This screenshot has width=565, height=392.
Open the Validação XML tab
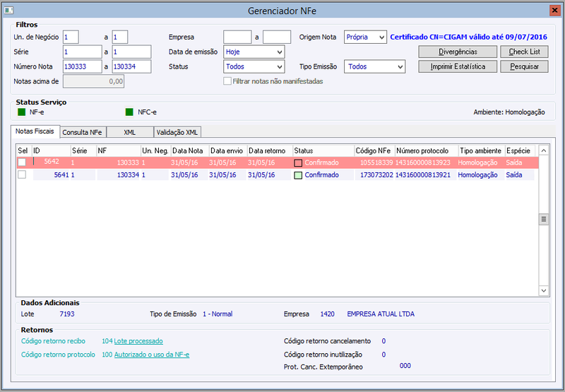(177, 132)
